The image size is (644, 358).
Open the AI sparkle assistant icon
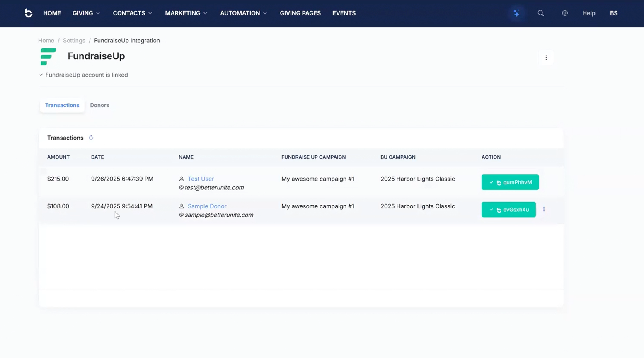pyautogui.click(x=516, y=13)
